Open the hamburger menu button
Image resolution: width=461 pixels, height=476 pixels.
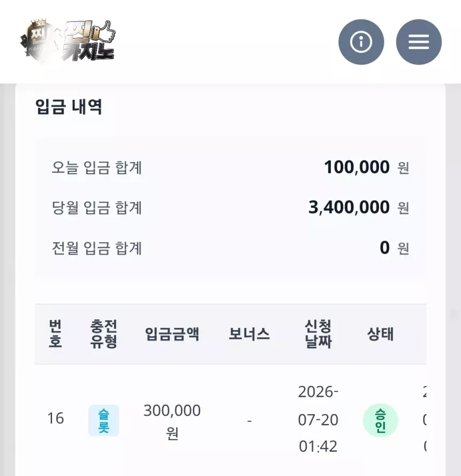click(x=419, y=42)
